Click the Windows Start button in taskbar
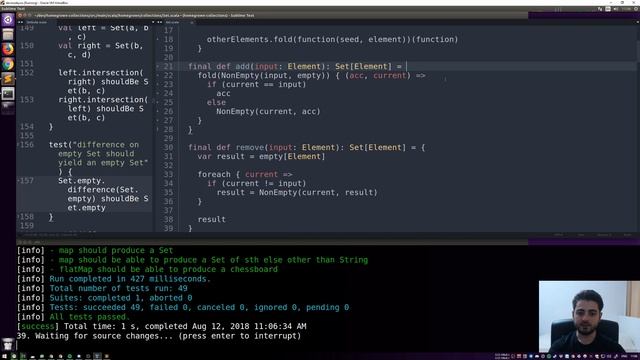 pyautogui.click(x=4, y=356)
